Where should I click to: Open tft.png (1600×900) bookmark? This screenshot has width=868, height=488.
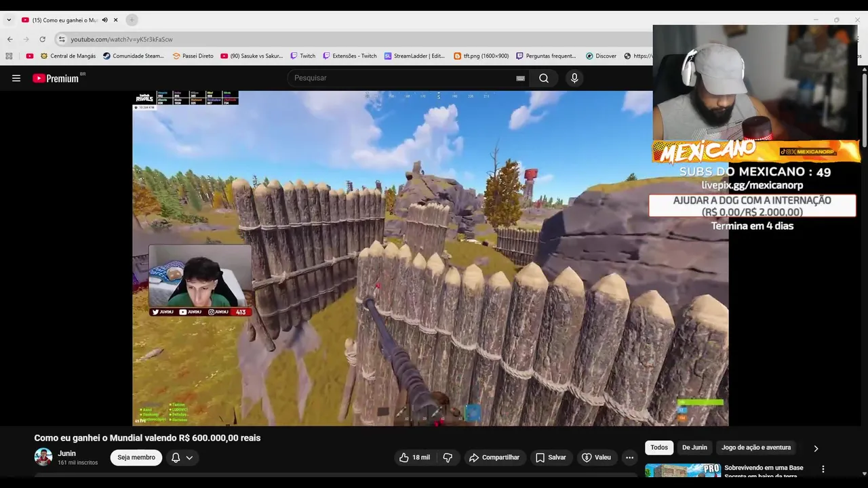click(481, 56)
